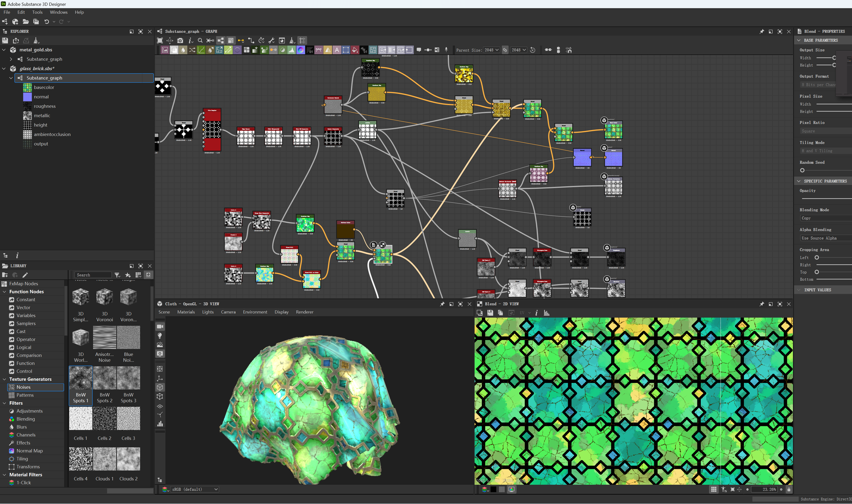Open the Tools menu
Screen dimensions: 852x504
click(x=37, y=12)
